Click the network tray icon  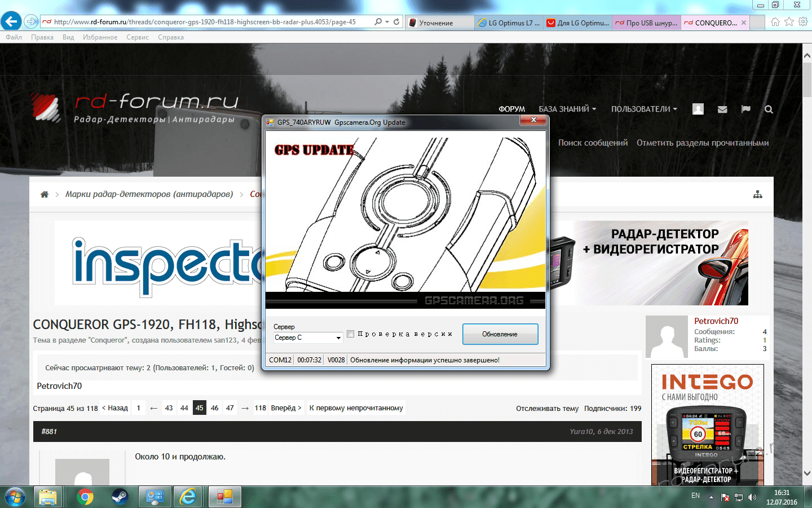(739, 497)
